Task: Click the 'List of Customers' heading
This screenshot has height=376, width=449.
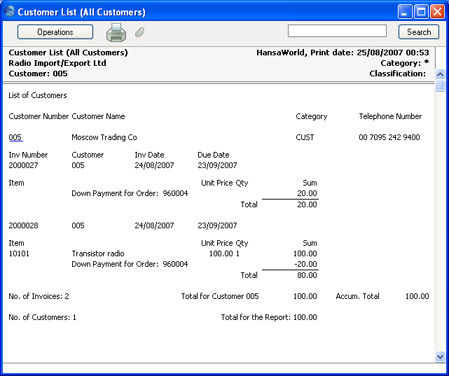Action: (x=38, y=95)
